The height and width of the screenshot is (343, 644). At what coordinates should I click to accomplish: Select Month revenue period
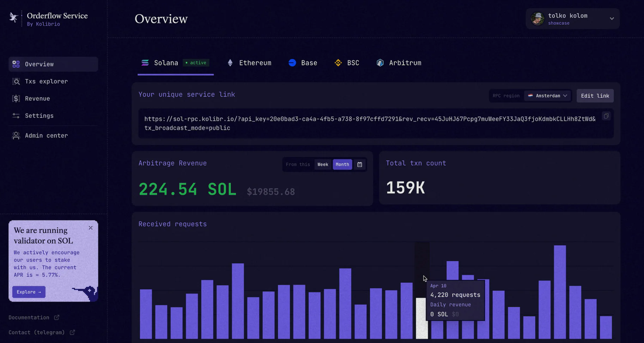342,164
